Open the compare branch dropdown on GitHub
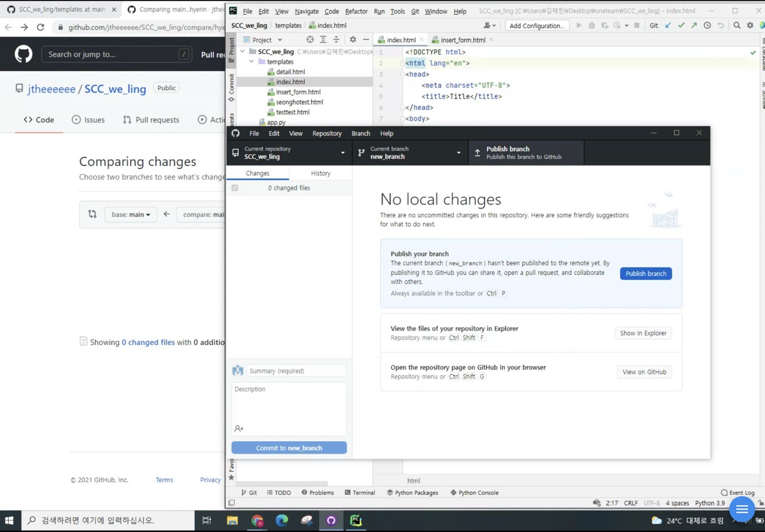 coord(201,215)
